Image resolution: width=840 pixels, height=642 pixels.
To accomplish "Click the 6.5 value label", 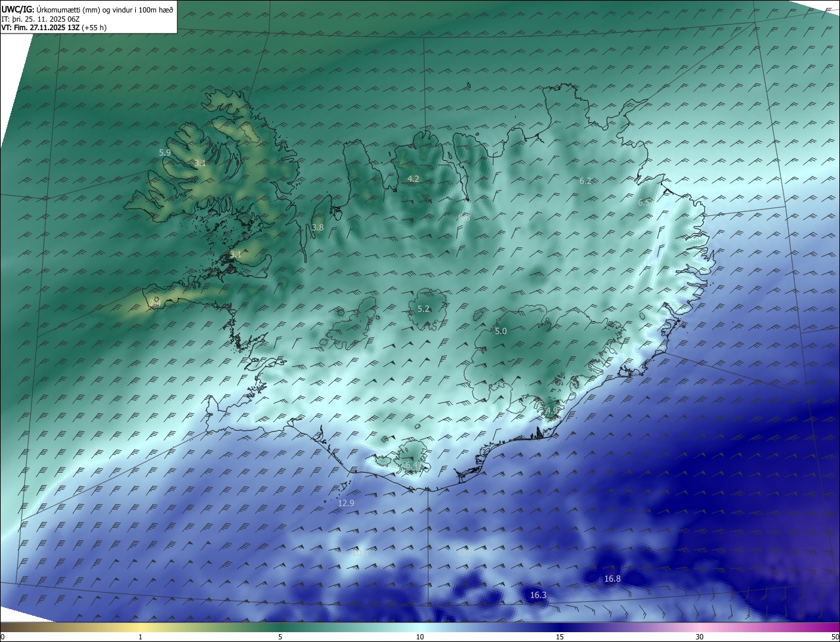I will (644, 203).
